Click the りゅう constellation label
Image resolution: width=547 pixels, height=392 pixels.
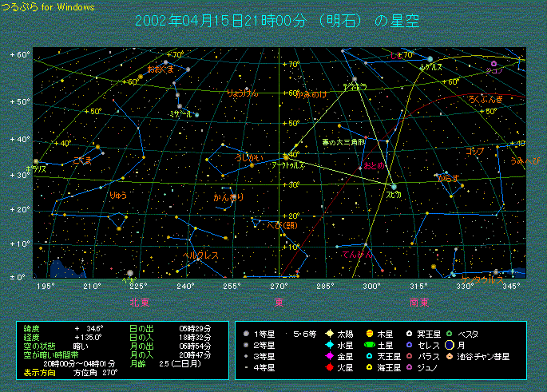point(118,196)
